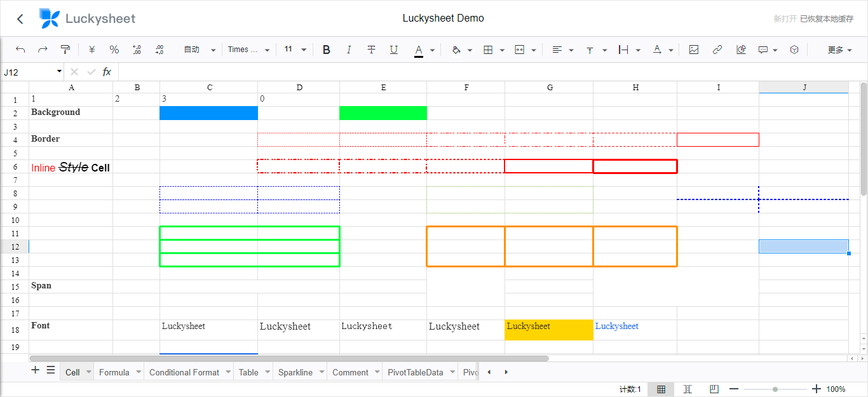Merge selected cells
This screenshot has width=868, height=397.
coord(520,50)
